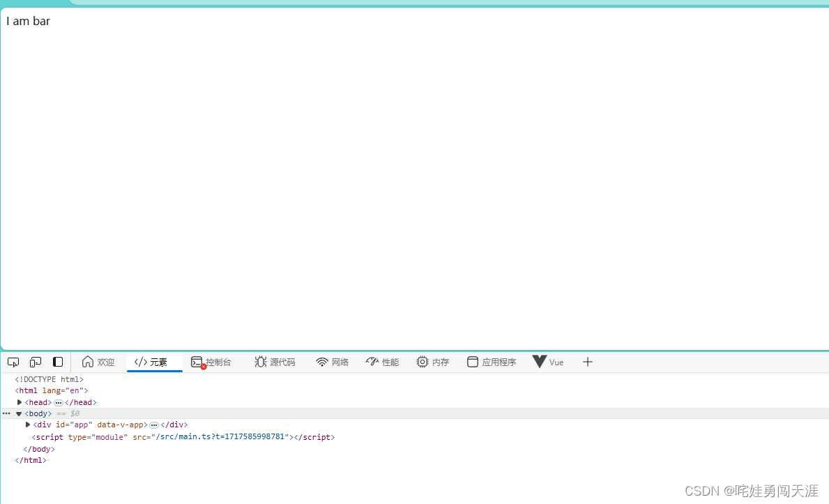Screen dimensions: 829x504
Task: Activate the inspect element picker icon
Action: coord(13,362)
